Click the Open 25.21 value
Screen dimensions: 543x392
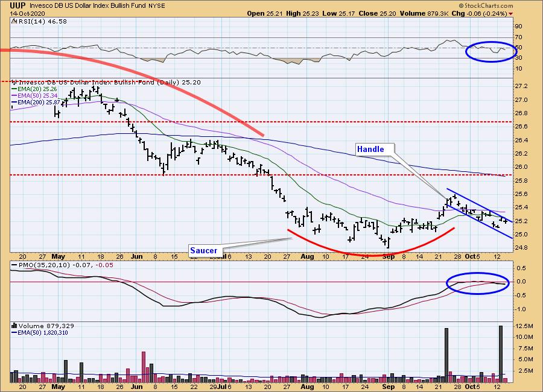point(265,13)
